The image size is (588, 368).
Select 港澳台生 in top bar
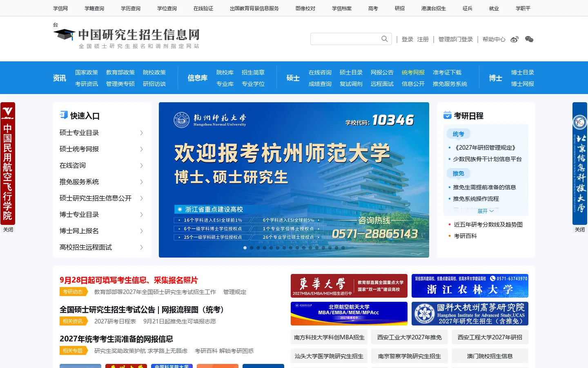(434, 8)
